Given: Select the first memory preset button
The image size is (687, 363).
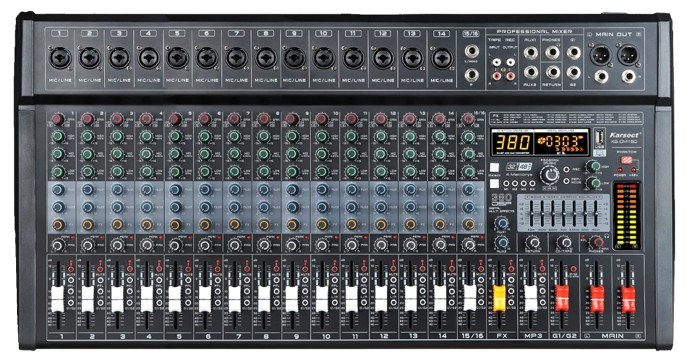Looking at the screenshot, I should (506, 184).
